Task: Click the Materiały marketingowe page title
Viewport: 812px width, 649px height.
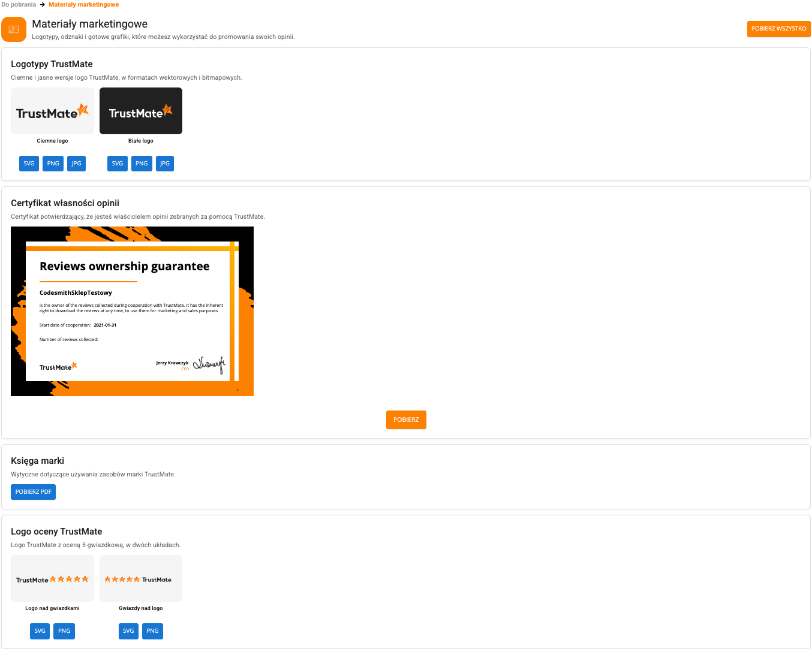Action: tap(90, 24)
